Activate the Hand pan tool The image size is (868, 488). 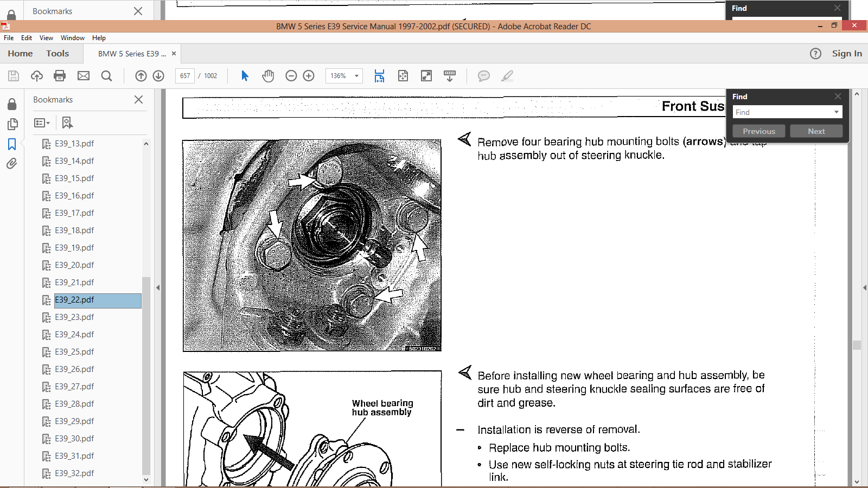[x=268, y=76]
